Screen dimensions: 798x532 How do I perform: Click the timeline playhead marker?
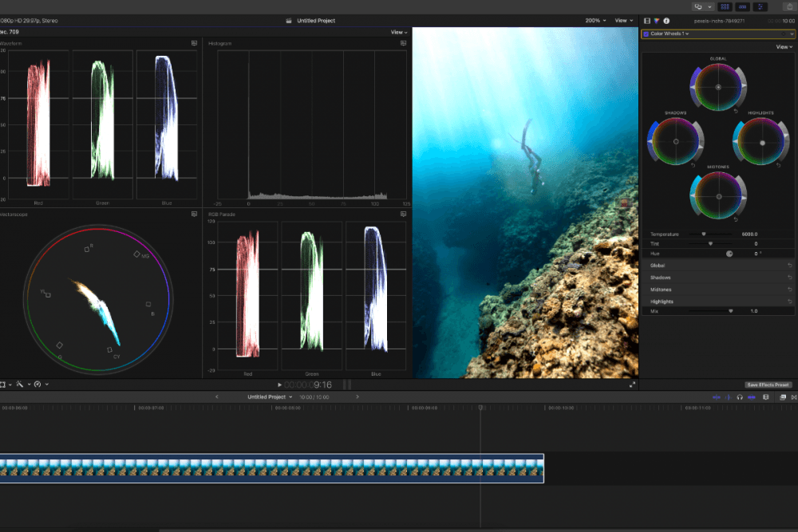[x=480, y=408]
